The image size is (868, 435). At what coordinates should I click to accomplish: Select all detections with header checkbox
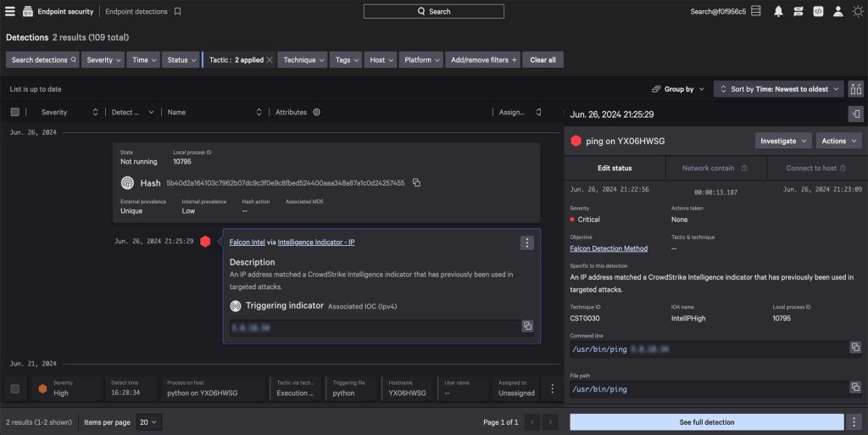pos(14,112)
